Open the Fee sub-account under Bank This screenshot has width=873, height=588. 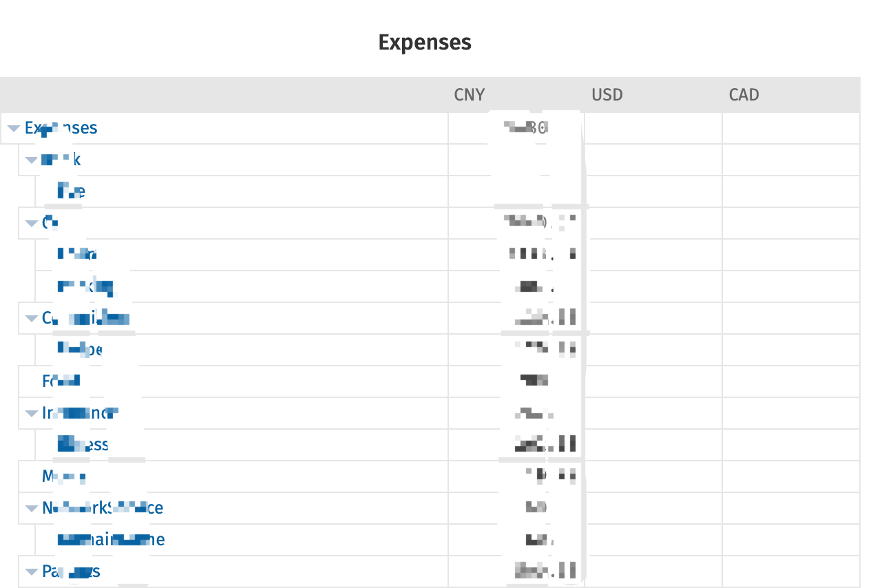72,191
